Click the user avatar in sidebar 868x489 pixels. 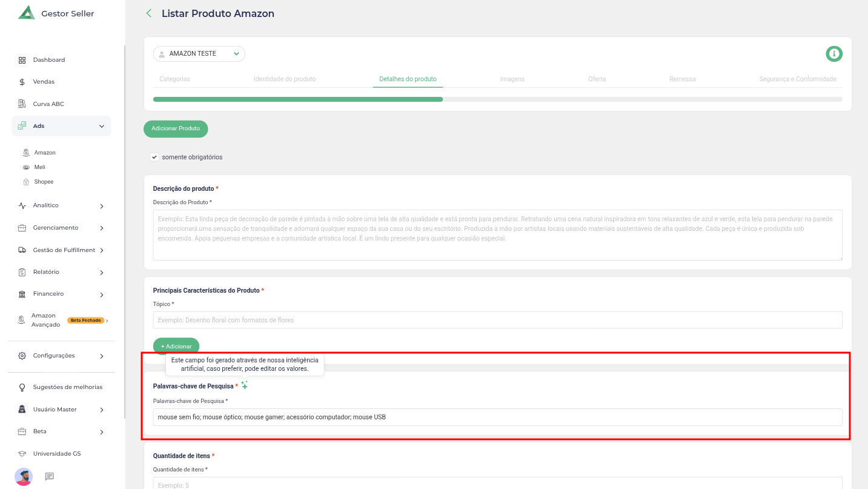point(24,477)
